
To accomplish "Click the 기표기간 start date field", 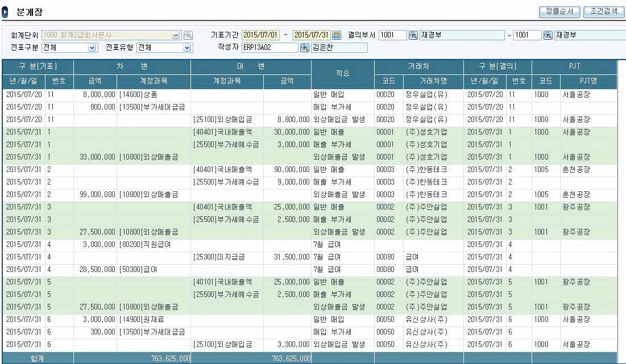I will (260, 35).
